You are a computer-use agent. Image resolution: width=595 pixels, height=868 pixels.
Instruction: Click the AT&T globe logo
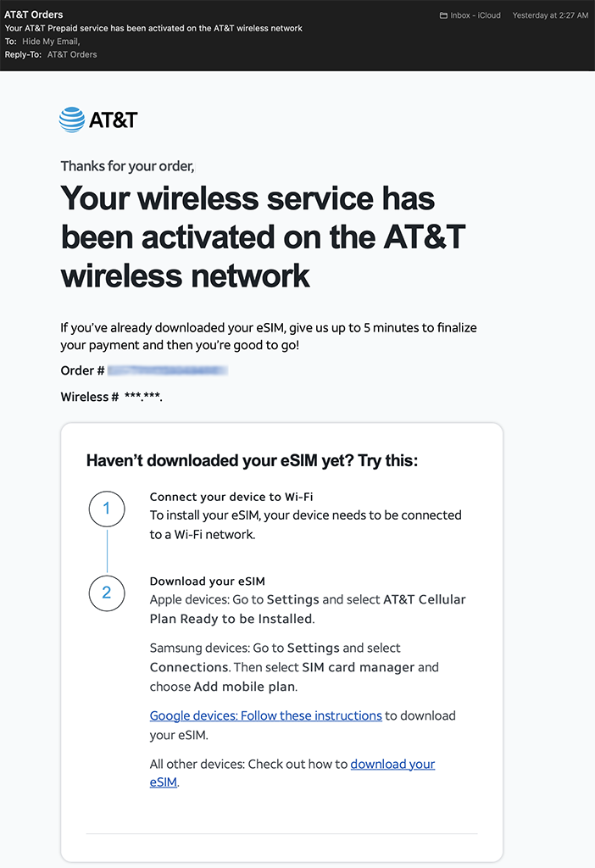(72, 120)
